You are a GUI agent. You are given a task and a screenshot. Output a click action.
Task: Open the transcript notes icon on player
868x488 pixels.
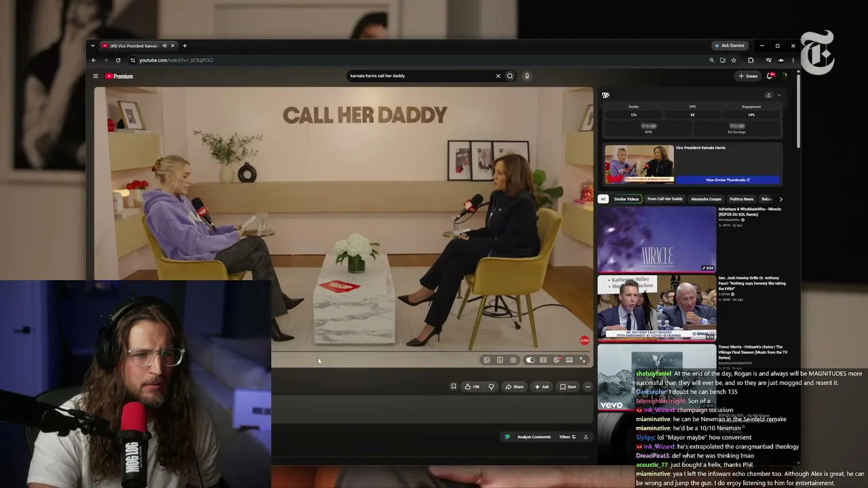(500, 360)
